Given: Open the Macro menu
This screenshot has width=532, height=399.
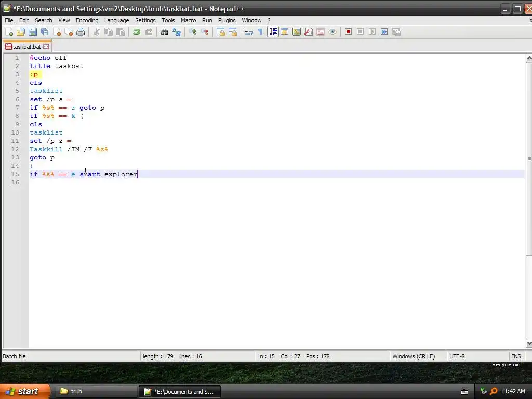Looking at the screenshot, I should point(188,20).
